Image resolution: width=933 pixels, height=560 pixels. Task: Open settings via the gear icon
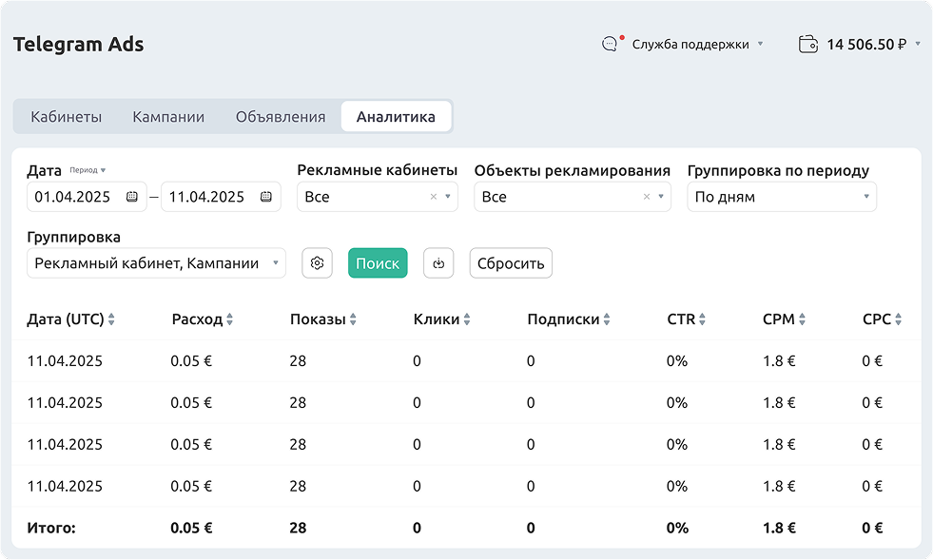(317, 263)
